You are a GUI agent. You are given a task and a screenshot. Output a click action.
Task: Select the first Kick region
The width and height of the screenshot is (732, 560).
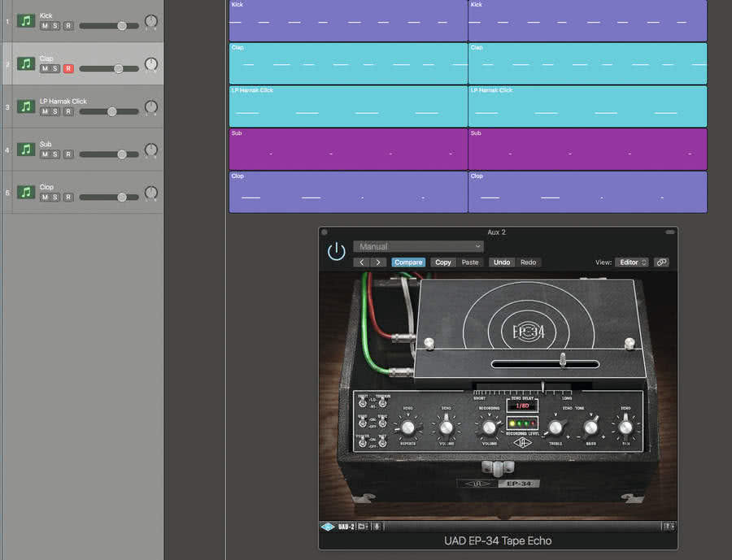coord(348,20)
